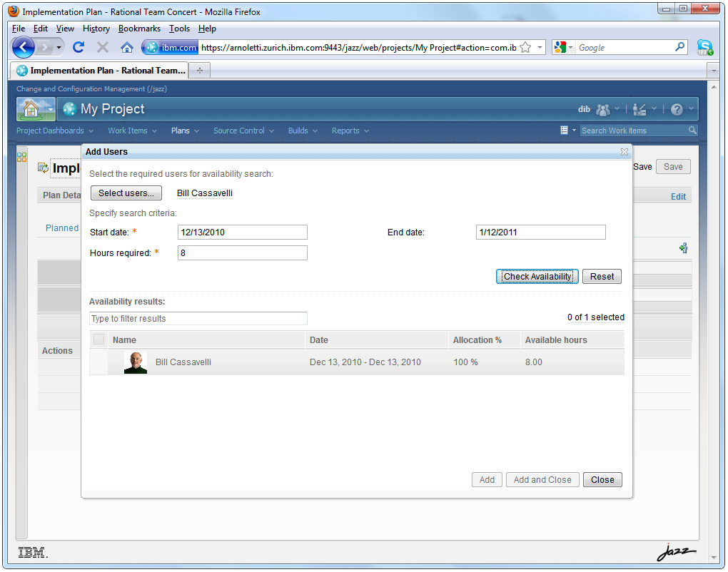Image resolution: width=728 pixels, height=572 pixels.
Task: Close the Add Users dialog with X
Action: point(624,152)
